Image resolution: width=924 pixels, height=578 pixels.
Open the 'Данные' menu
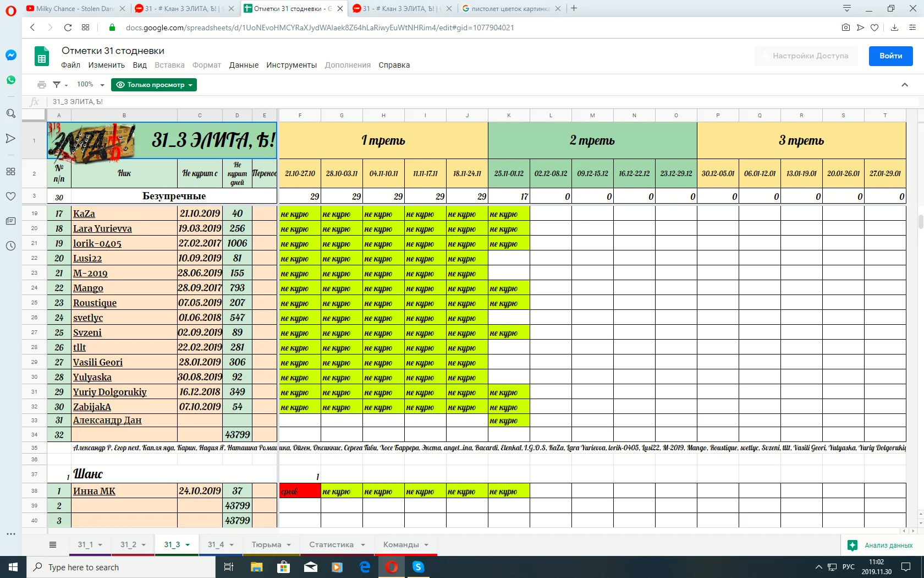(243, 65)
